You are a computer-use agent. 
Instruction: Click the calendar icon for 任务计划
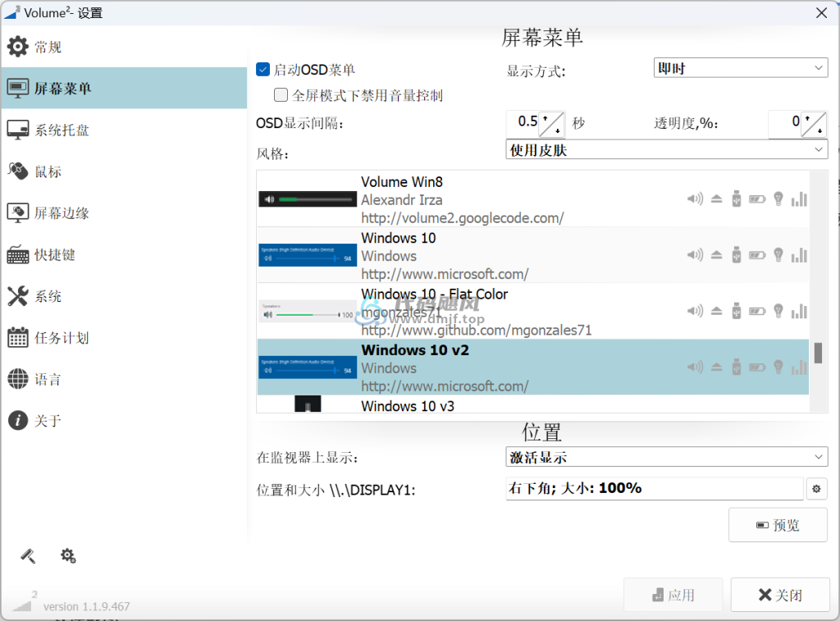pos(18,337)
